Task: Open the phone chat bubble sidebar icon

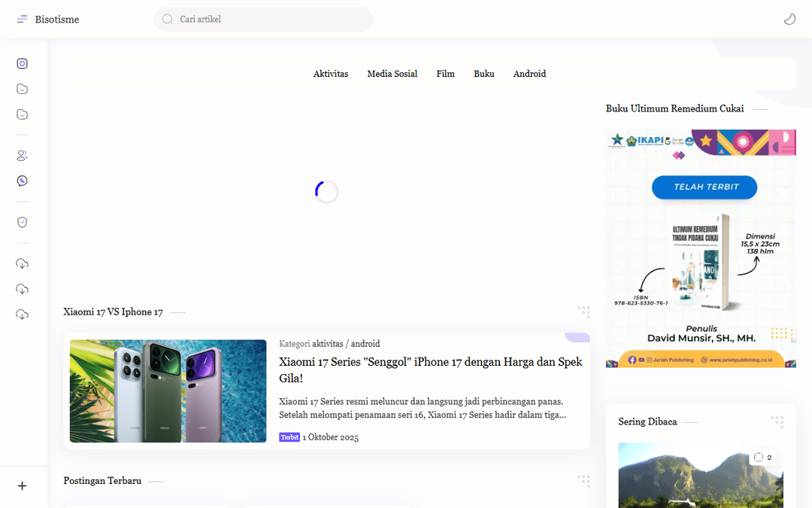Action: pos(22,181)
